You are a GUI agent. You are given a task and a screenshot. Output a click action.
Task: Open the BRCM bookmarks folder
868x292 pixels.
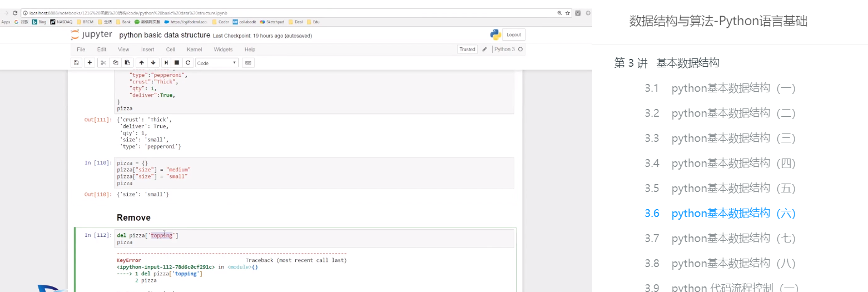click(x=85, y=22)
